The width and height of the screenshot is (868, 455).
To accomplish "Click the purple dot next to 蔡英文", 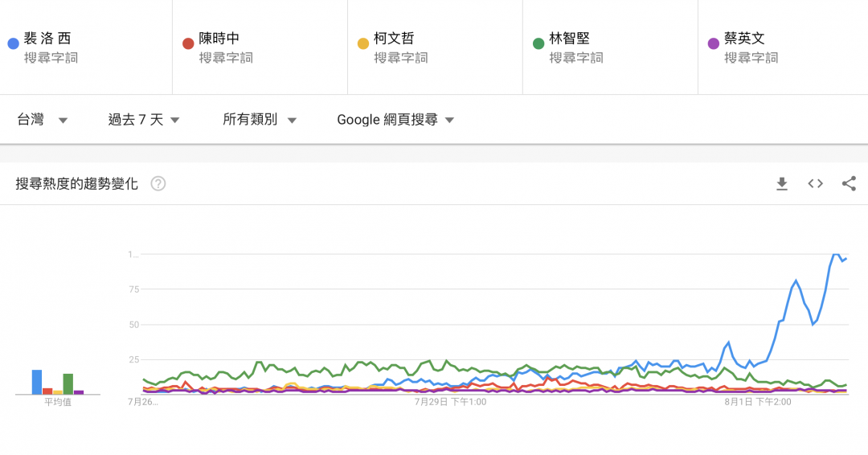I will [x=712, y=43].
